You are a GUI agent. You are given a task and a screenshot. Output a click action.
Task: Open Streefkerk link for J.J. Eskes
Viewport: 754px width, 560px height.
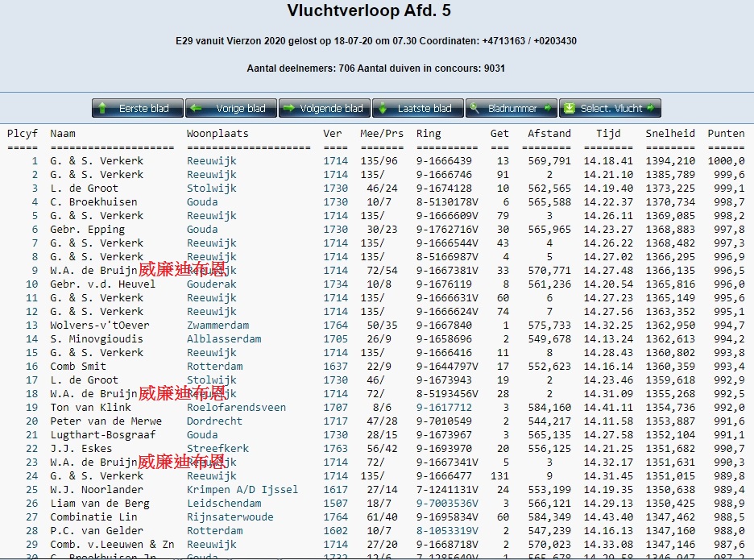click(217, 448)
